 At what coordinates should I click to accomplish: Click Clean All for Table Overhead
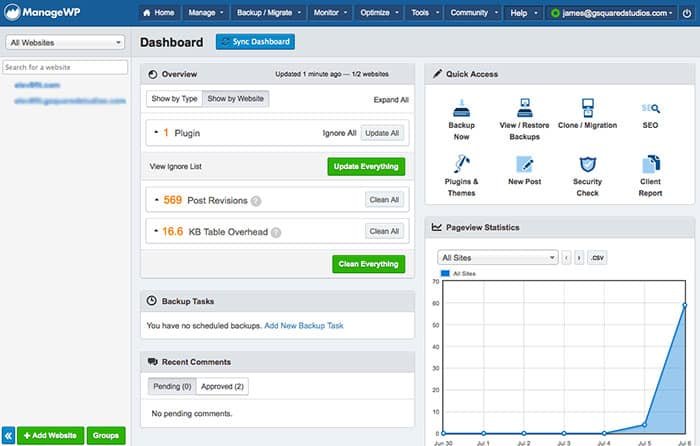pyautogui.click(x=384, y=231)
